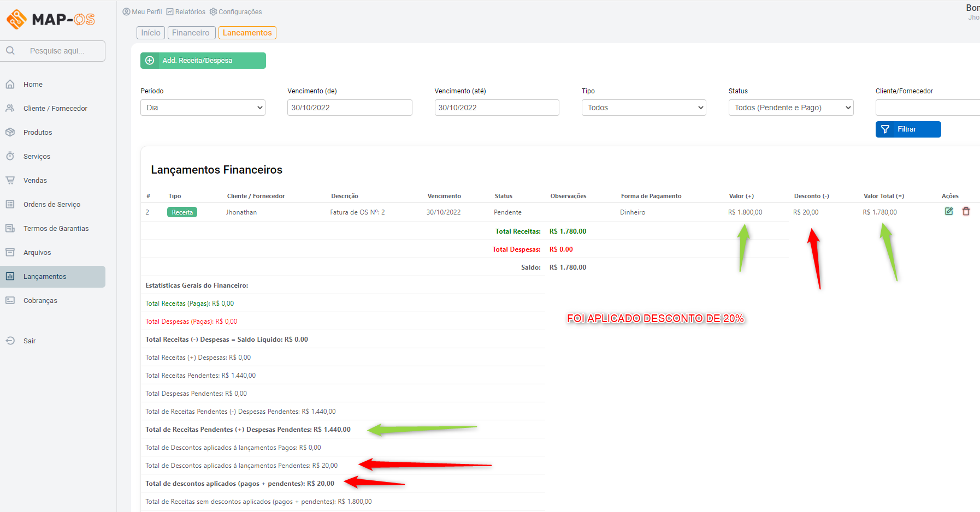The image size is (980, 512).
Task: Click the Saldo R$ 1.780,00 value
Action: [568, 267]
